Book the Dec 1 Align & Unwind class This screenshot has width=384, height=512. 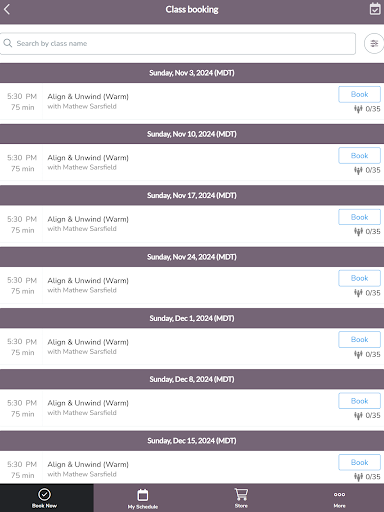click(x=359, y=340)
